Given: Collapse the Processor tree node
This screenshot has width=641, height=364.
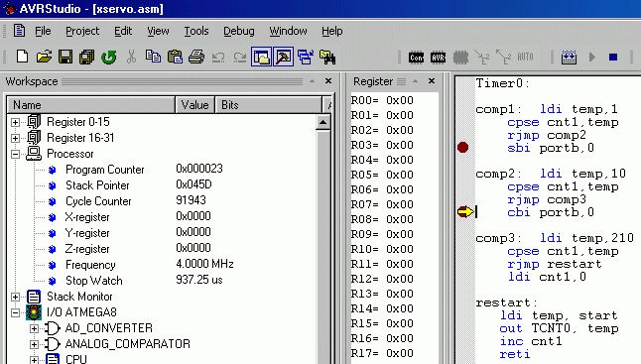Looking at the screenshot, I should pyautogui.click(x=15, y=154).
